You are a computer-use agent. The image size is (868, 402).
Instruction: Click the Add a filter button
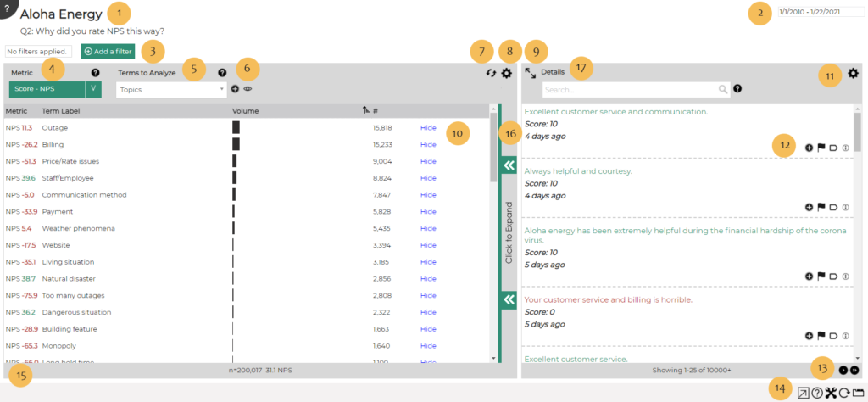tap(108, 52)
